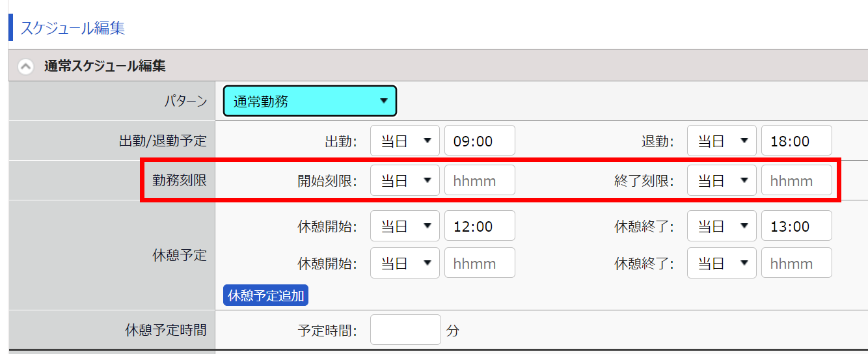Click the second empty 休憩終了 hhmm field
The image size is (868, 354).
pyautogui.click(x=796, y=263)
